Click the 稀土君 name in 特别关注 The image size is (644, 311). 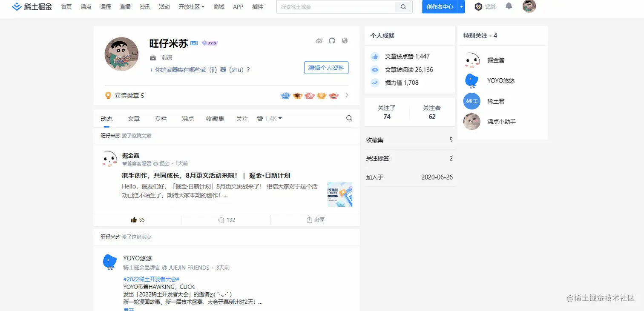[x=496, y=101]
